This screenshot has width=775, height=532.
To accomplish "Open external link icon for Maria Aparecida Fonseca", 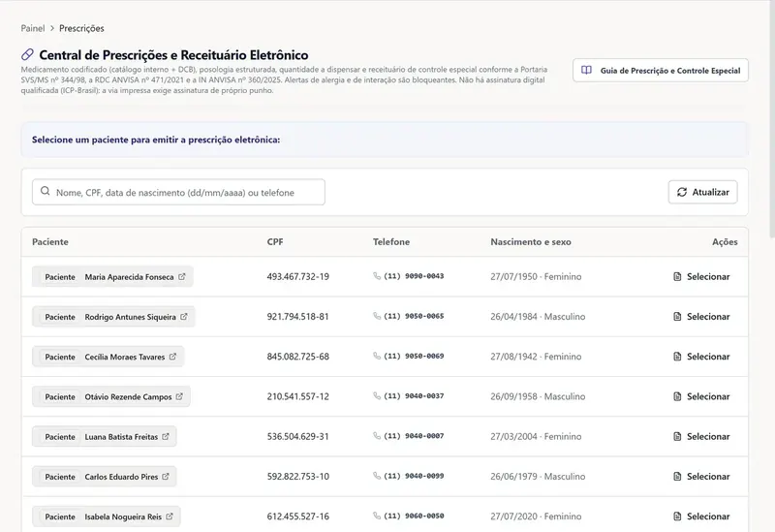I will tap(182, 276).
